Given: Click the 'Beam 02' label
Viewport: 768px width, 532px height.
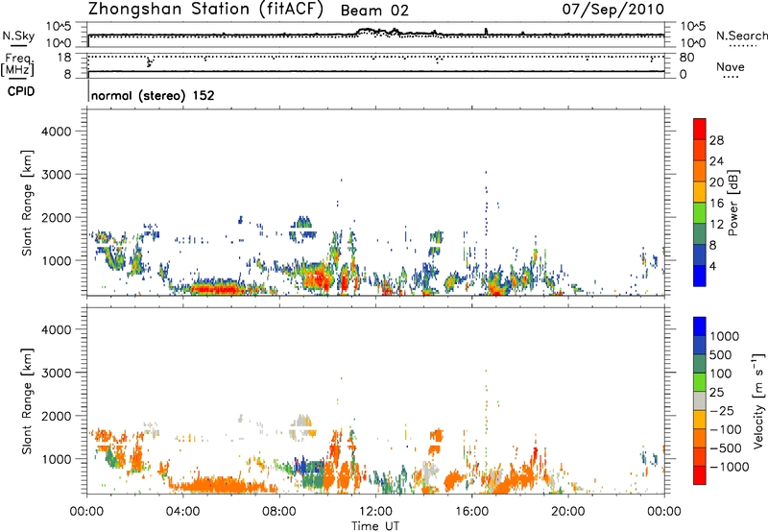Looking at the screenshot, I should [374, 11].
